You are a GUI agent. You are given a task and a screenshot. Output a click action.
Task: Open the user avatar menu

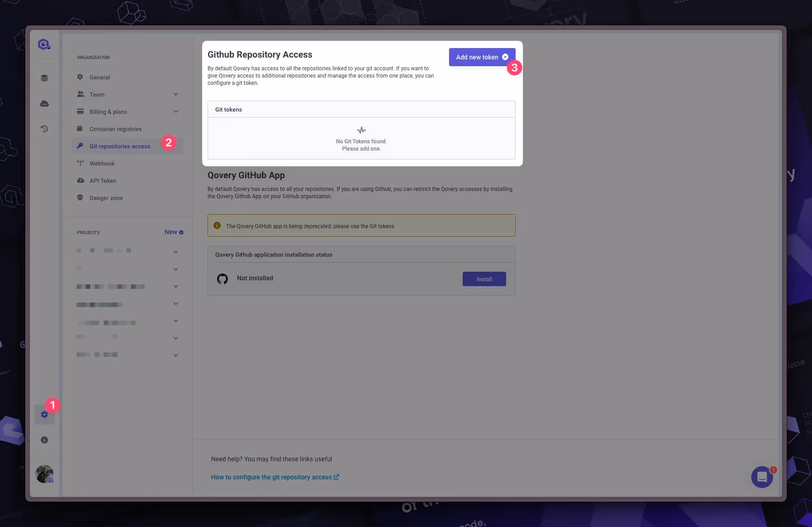(x=44, y=474)
